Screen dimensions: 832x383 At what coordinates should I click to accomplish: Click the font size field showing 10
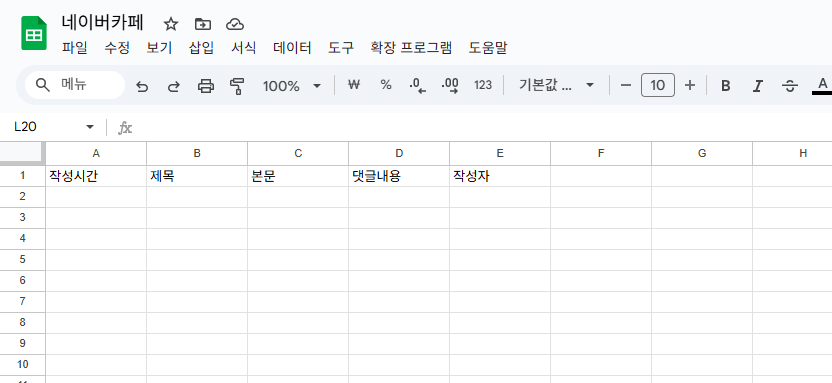point(658,85)
